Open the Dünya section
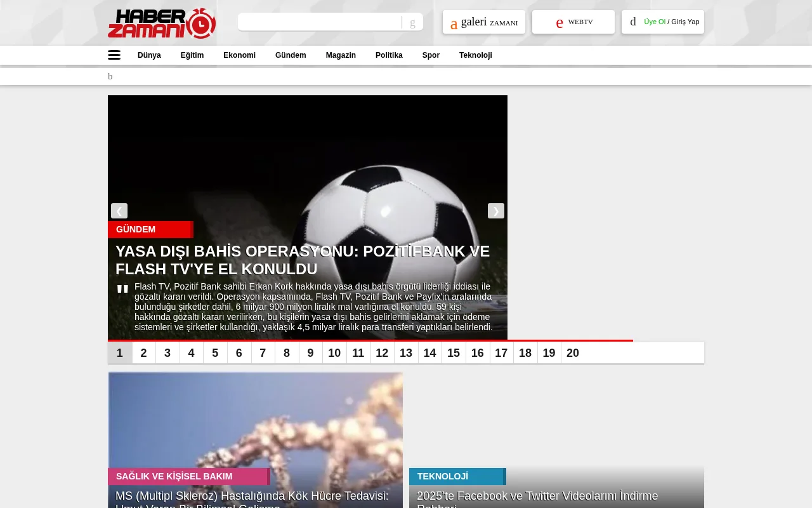 tap(149, 55)
